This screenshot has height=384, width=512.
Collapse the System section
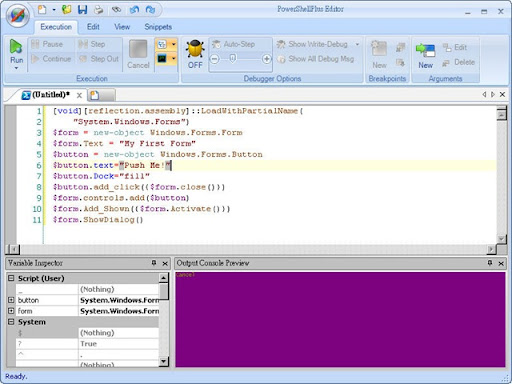pos(11,322)
